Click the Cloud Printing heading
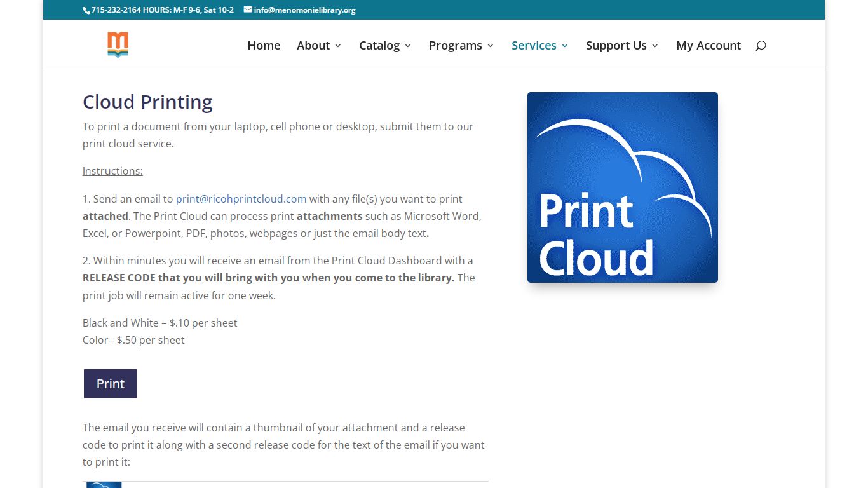This screenshot has width=868, height=488. click(147, 102)
